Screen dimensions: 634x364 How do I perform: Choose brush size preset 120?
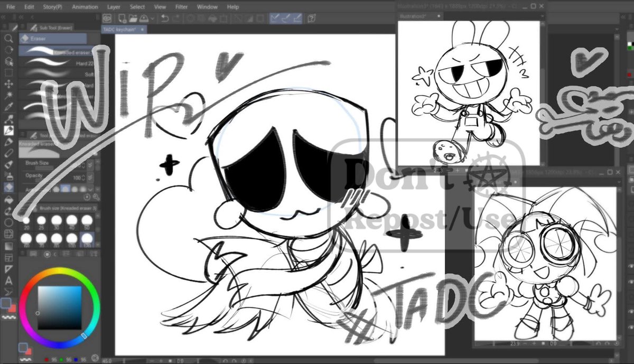pyautogui.click(x=87, y=240)
